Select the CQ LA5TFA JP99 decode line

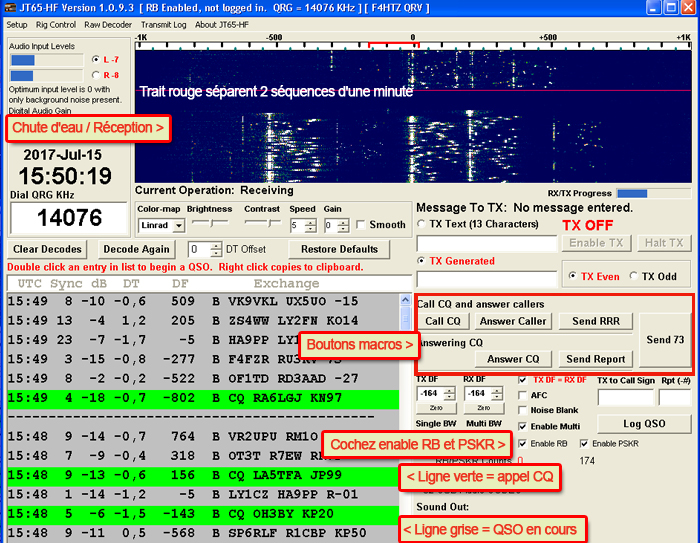click(203, 475)
